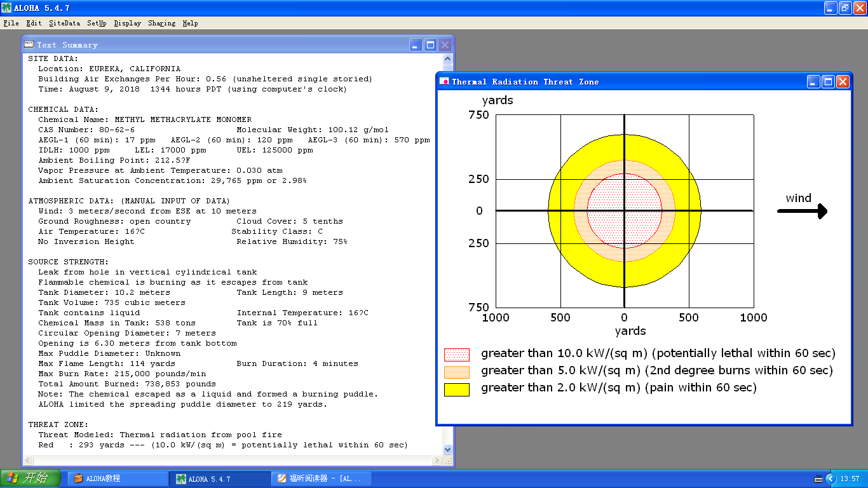Viewport: 868px width, 488px height.
Task: Click 'Max Burn Rate: 215,000 pounds/min' line
Action: pyautogui.click(x=122, y=374)
